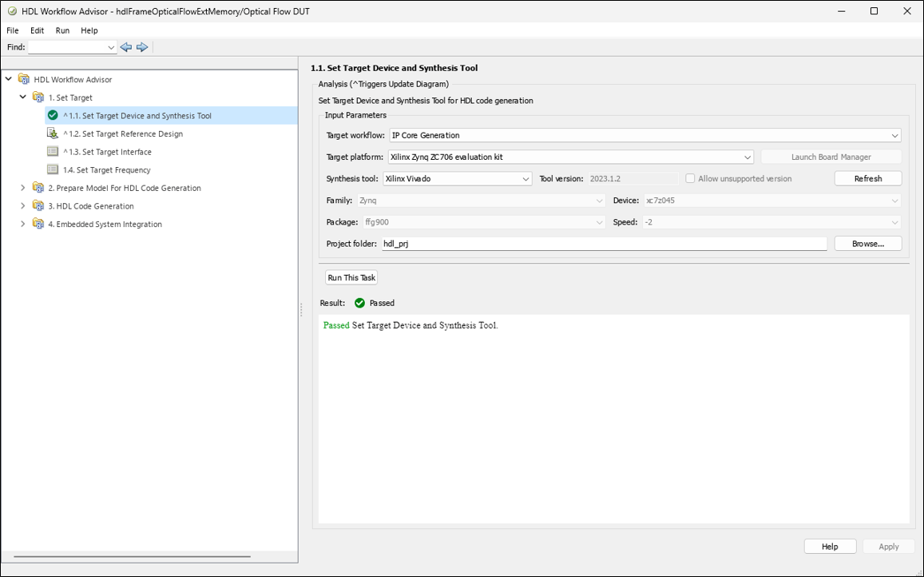Click the Project folder input field
The image size is (924, 577).
(604, 244)
